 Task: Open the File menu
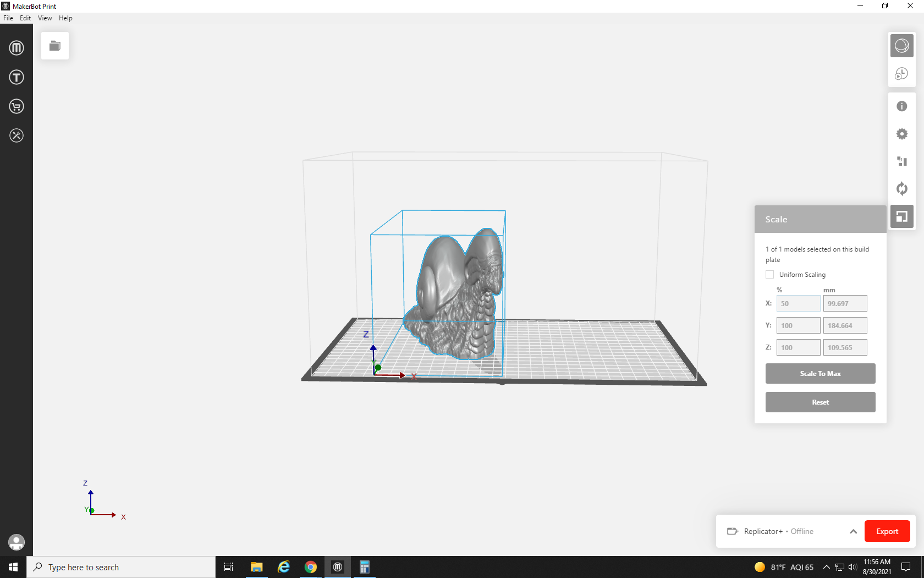tap(8, 18)
